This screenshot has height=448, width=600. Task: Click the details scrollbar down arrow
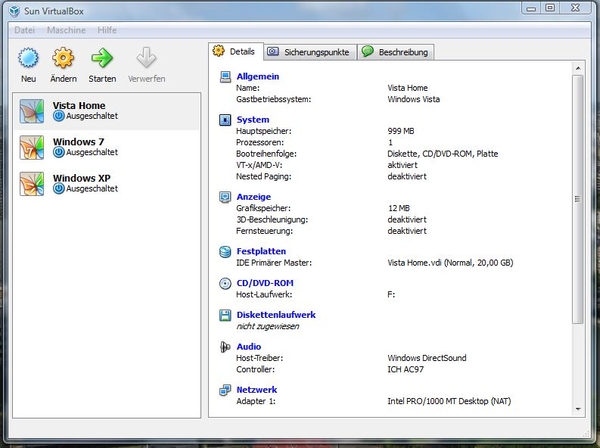[x=578, y=409]
